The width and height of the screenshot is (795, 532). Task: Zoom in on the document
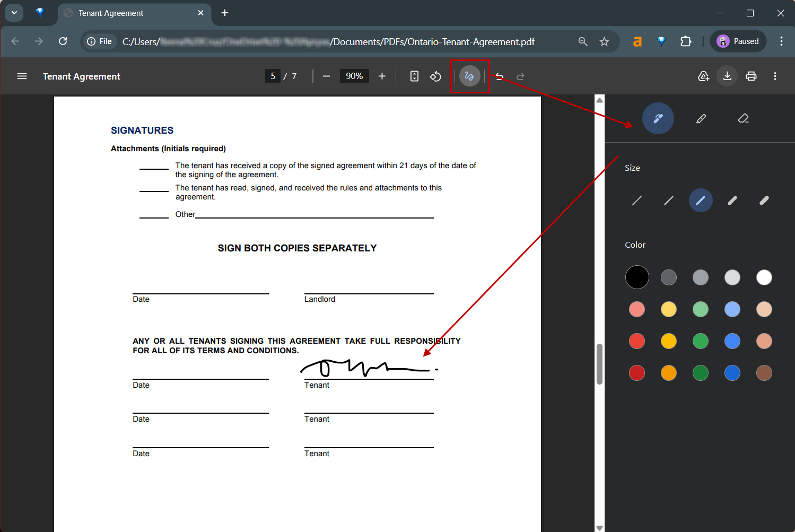[x=382, y=76]
